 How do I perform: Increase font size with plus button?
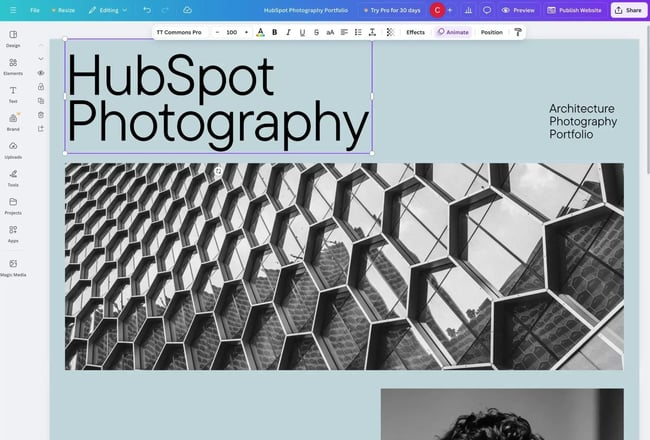coord(246,32)
